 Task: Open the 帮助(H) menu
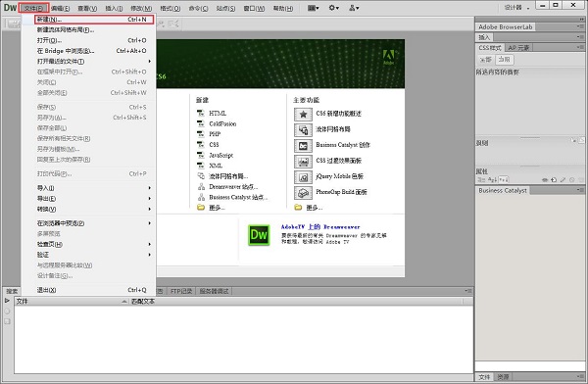pos(283,8)
